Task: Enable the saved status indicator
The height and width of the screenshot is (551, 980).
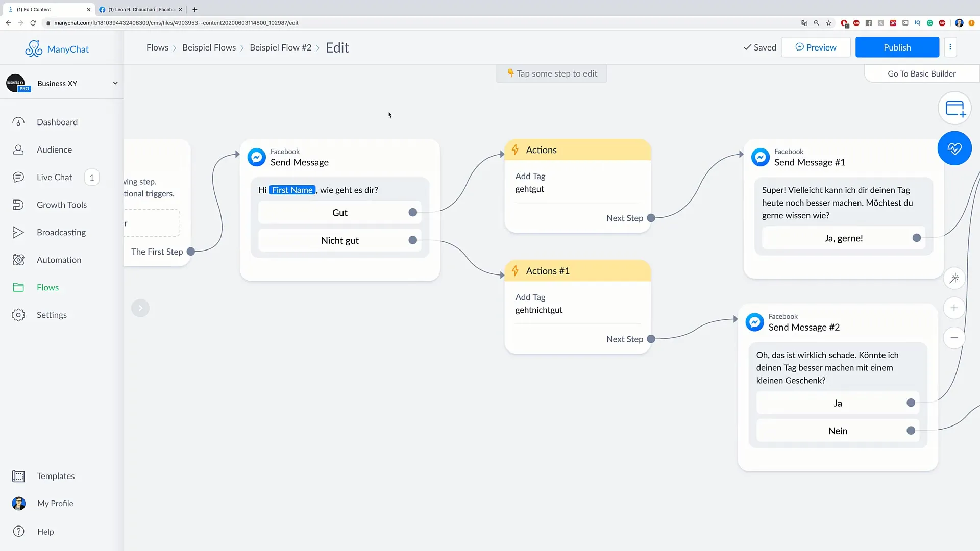Action: click(760, 47)
